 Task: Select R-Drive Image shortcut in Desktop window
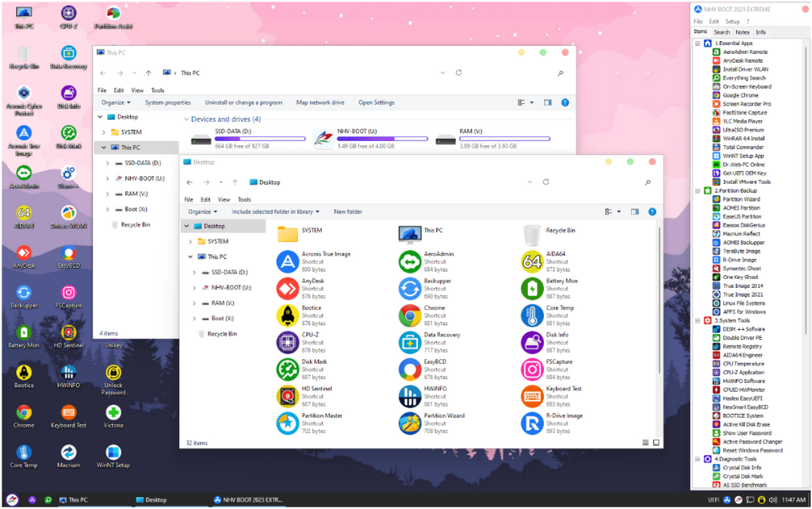[552, 423]
